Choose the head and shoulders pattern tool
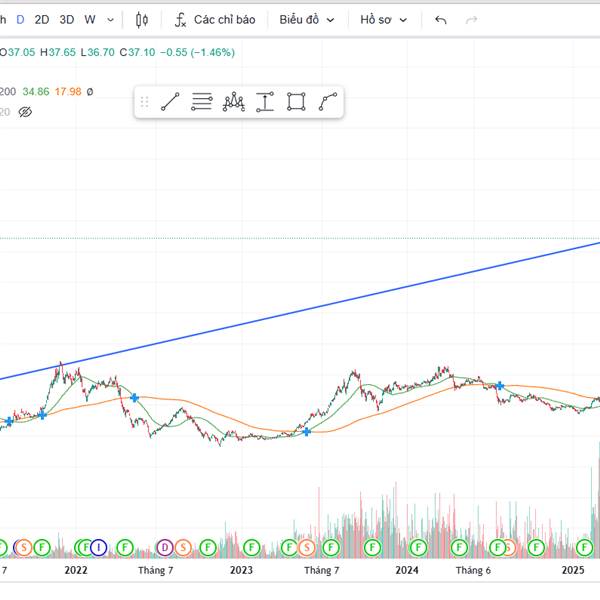 [x=233, y=102]
